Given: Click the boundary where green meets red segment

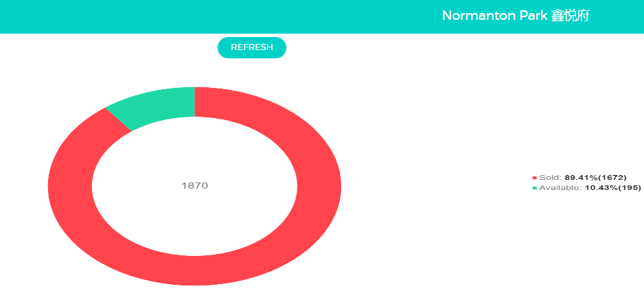Looking at the screenshot, I should tap(194, 102).
